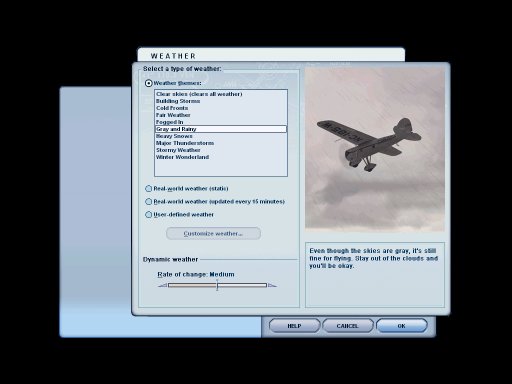Open the Help button
The image size is (512, 384).
pyautogui.click(x=294, y=326)
